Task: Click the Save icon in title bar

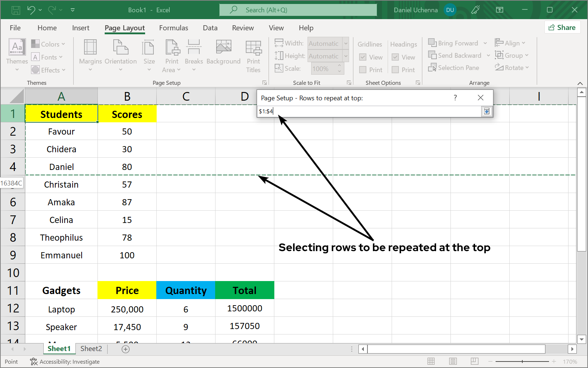Action: [16, 10]
